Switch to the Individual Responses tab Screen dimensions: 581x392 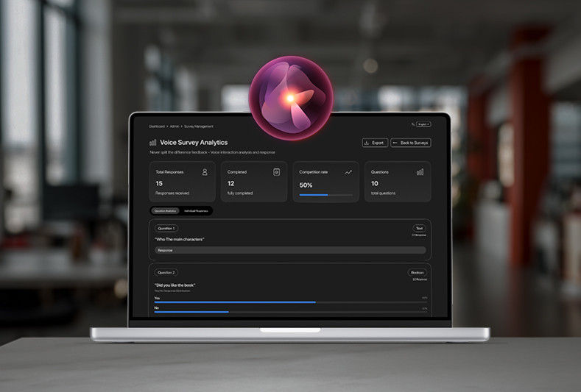[196, 211]
